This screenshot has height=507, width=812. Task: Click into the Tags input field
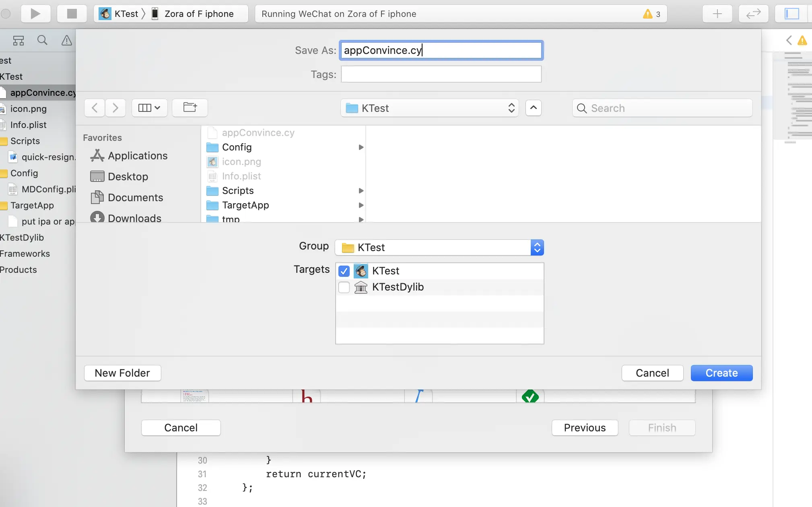(441, 74)
